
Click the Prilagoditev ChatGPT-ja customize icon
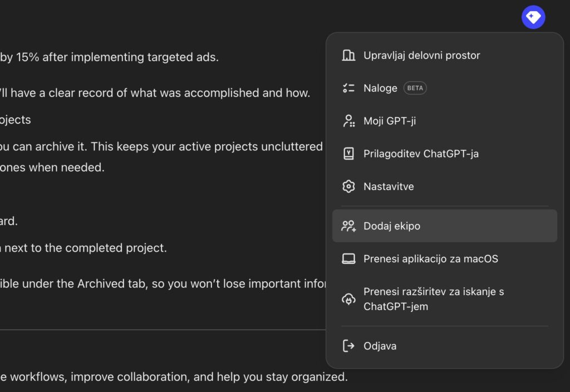click(348, 154)
